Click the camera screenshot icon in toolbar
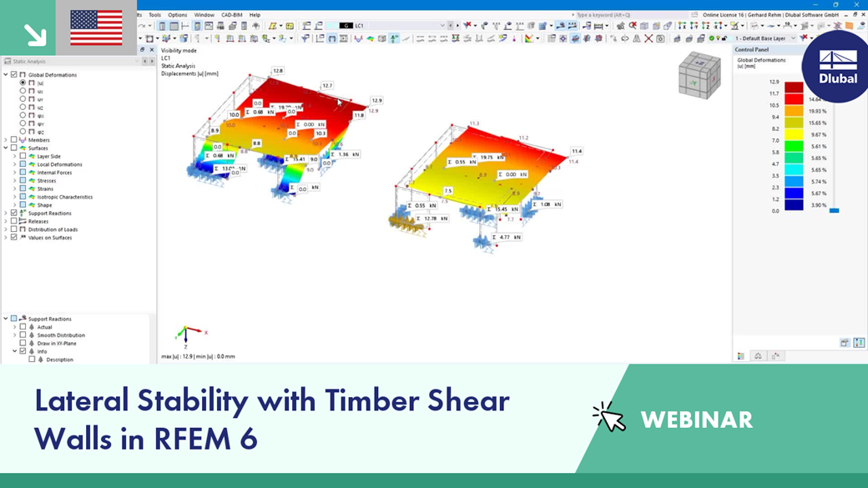The height and width of the screenshot is (488, 868). pyautogui.click(x=660, y=38)
